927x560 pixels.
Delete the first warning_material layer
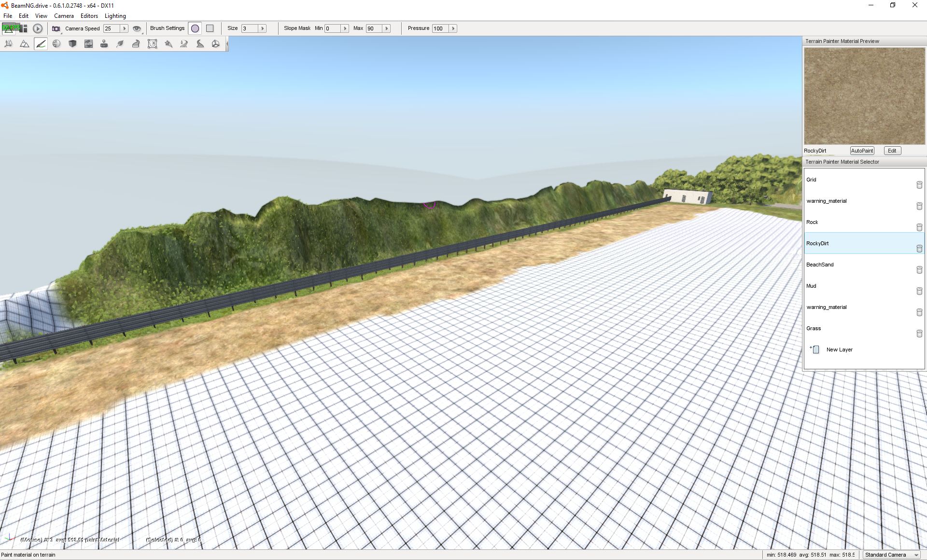click(919, 206)
